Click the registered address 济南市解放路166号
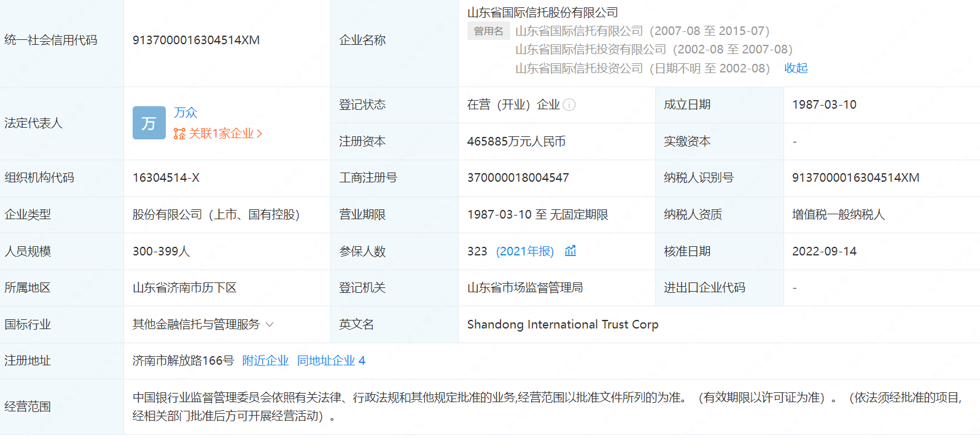The width and height of the screenshot is (980, 439). [x=183, y=360]
